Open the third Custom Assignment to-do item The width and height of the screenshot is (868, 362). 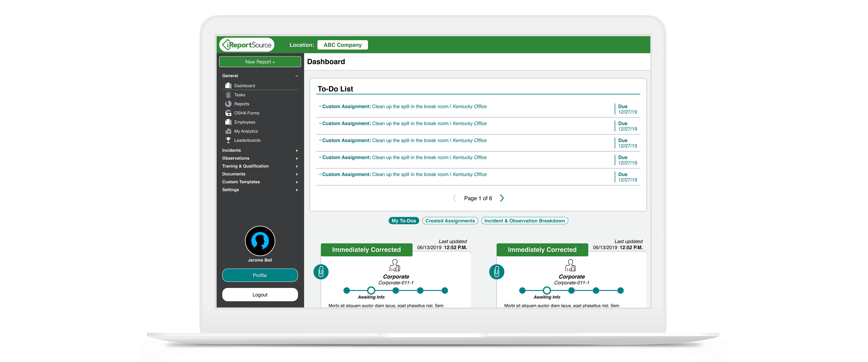(x=478, y=143)
